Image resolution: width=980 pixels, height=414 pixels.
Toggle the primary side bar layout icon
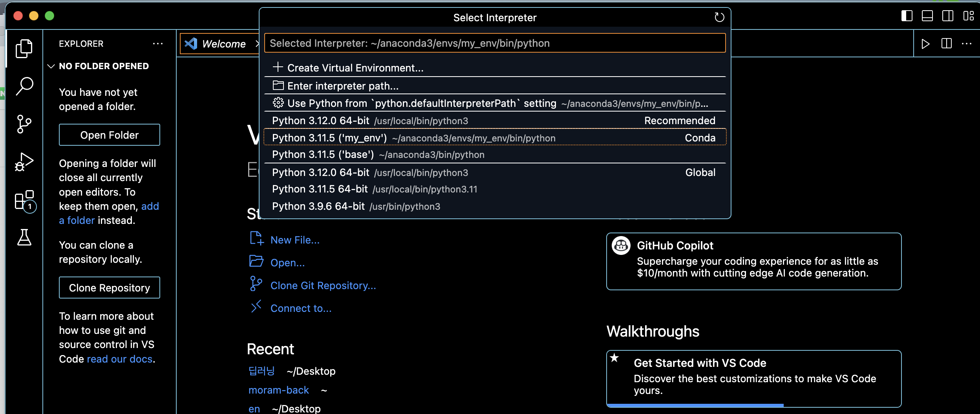(x=907, y=16)
